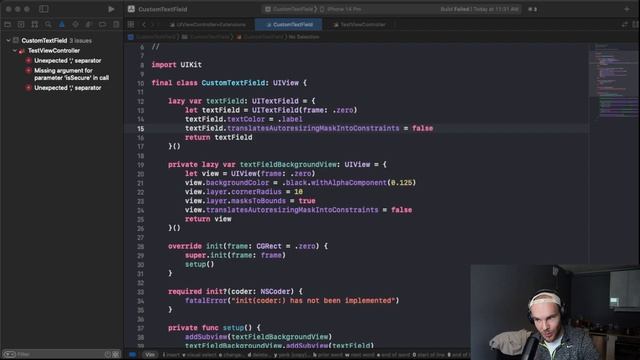Image resolution: width=640 pixels, height=360 pixels.
Task: Toggle the navigator sidebar visibility
Action: 44,9
